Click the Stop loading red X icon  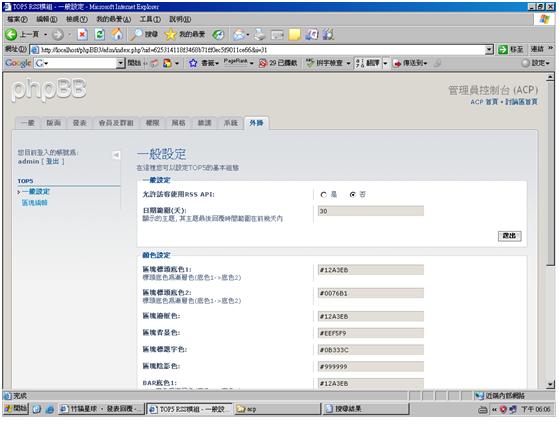pos(82,34)
